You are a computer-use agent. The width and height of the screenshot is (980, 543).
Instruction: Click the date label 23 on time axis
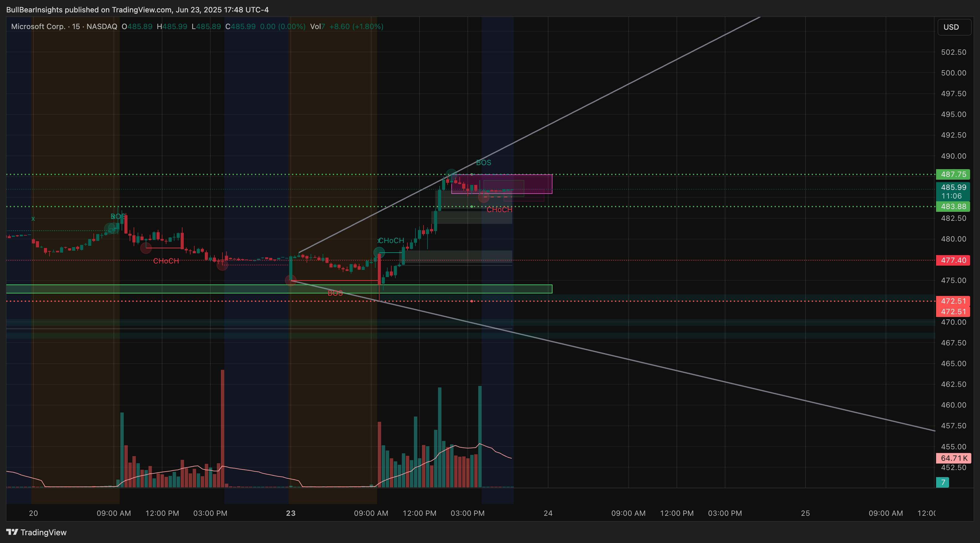[x=291, y=513]
